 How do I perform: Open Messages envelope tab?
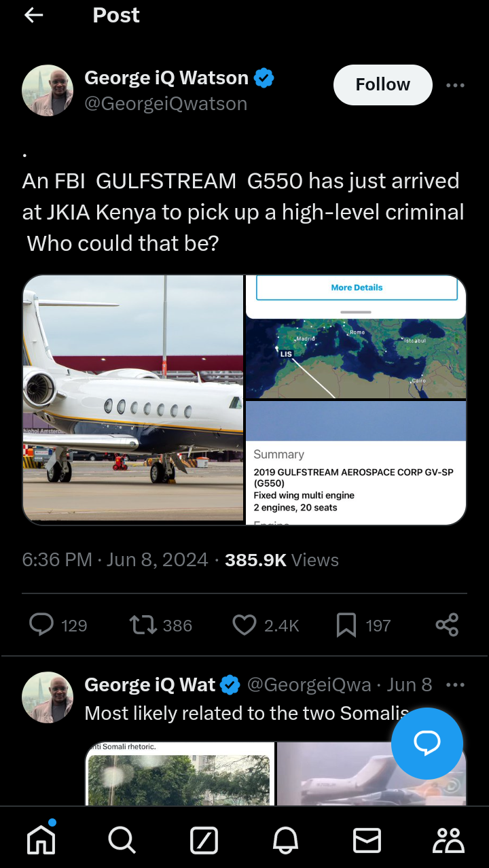tap(367, 841)
